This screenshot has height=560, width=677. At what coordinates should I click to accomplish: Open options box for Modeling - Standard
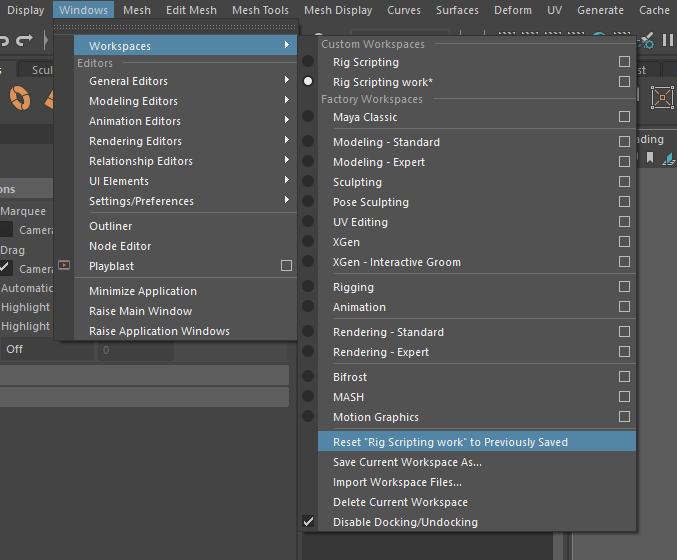pyautogui.click(x=624, y=142)
